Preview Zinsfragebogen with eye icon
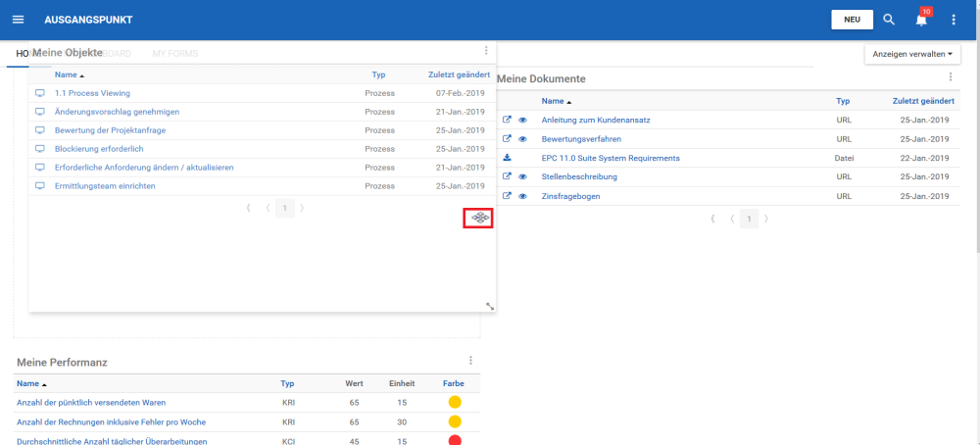The image size is (980, 445). click(x=522, y=196)
